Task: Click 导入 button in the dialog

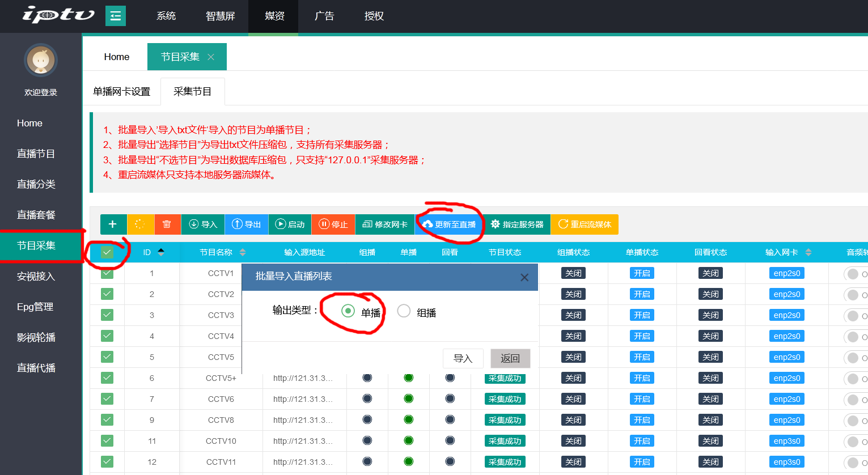Action: coord(463,358)
